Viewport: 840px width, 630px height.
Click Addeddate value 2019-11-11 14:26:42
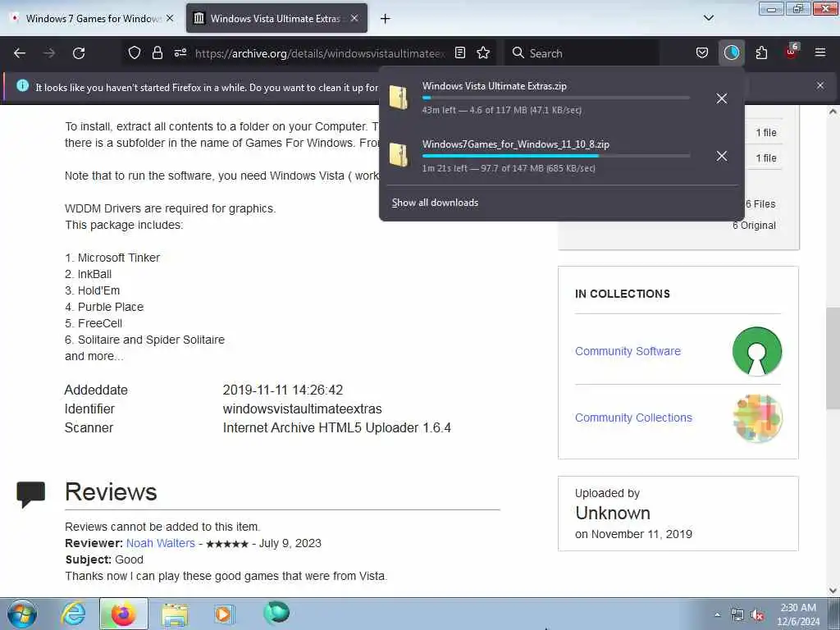coord(283,390)
